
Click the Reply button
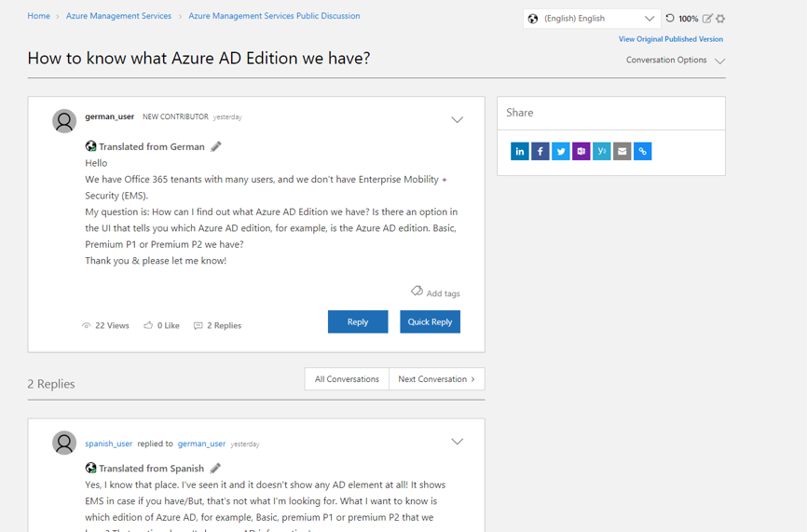pos(358,321)
